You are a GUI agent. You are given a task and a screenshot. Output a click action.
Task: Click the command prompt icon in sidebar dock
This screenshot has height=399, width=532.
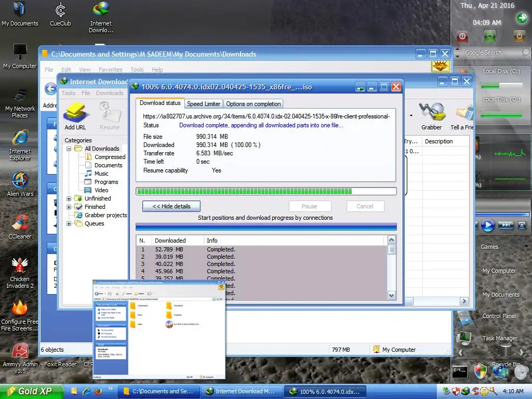click(x=460, y=371)
